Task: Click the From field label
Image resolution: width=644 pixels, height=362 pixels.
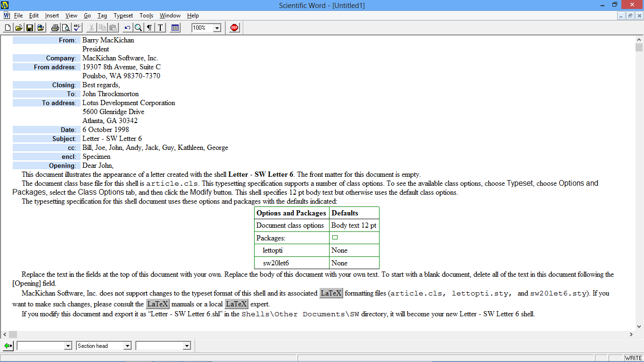Action: [x=47, y=40]
